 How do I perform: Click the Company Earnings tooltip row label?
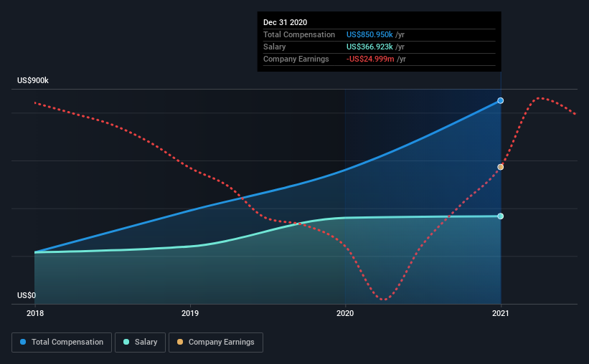(296, 59)
